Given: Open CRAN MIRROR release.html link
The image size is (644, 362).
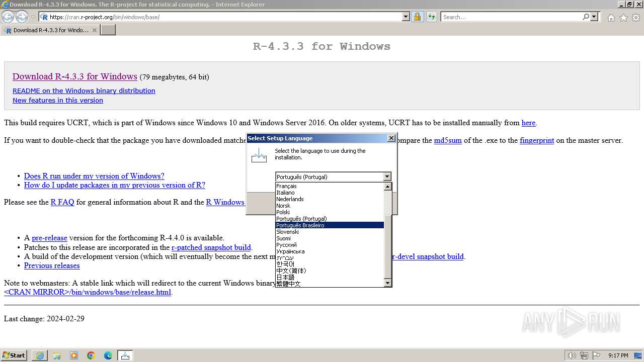Looking at the screenshot, I should point(88,292).
